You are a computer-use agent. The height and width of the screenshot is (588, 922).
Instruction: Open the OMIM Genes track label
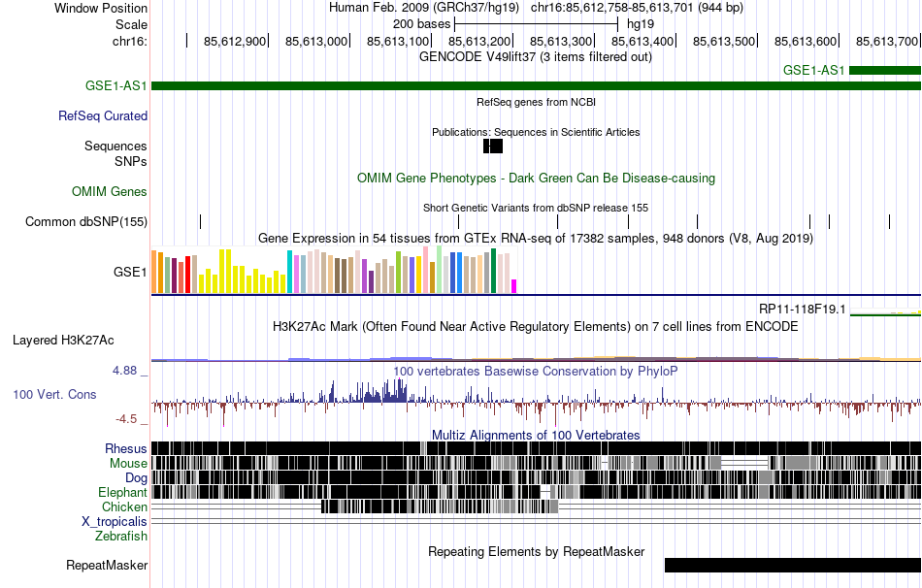point(110,192)
